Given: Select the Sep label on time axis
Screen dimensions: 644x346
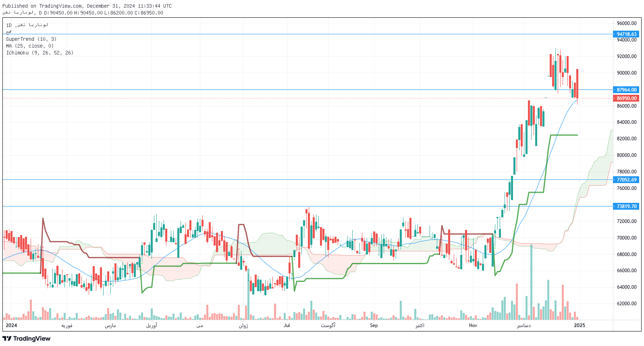Looking at the screenshot, I should click(374, 325).
